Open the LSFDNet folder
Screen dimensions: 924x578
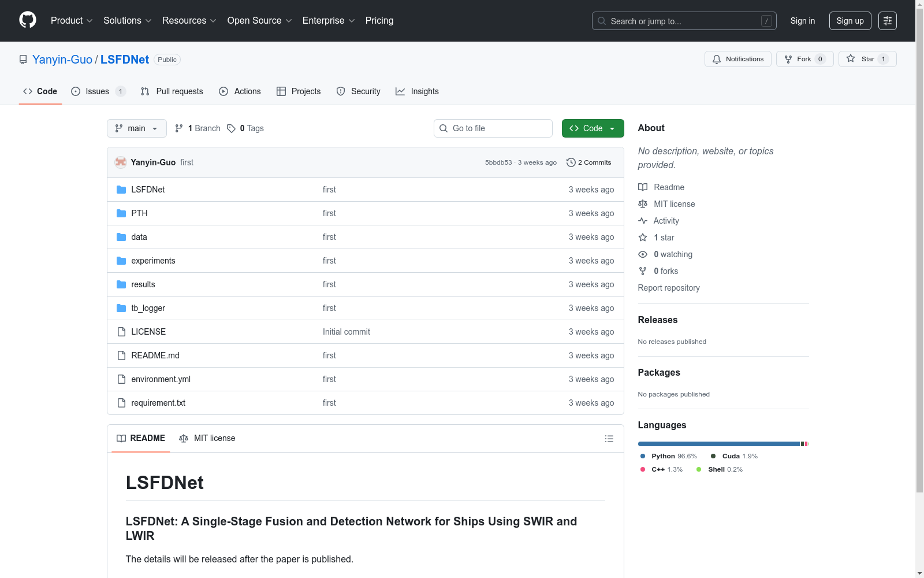[x=148, y=190]
